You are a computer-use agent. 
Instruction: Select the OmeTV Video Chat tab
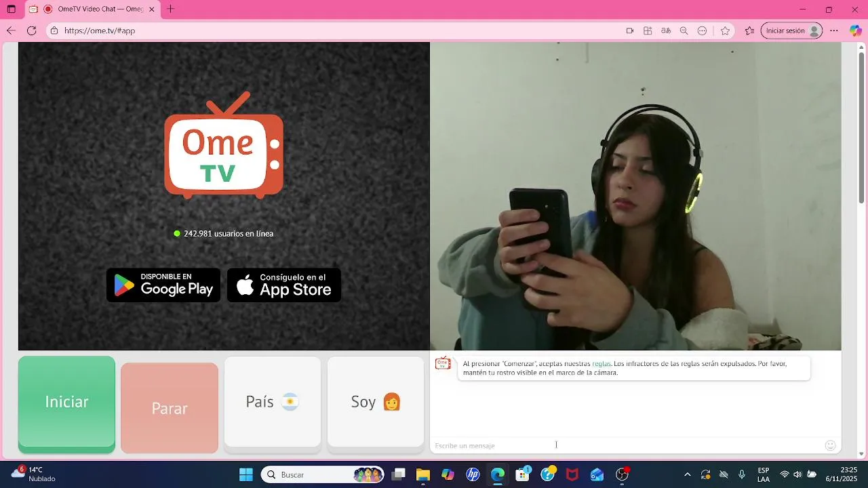[x=92, y=9]
